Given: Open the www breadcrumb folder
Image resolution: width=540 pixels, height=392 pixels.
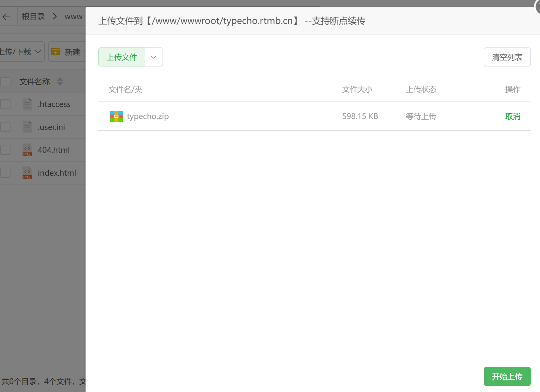Looking at the screenshot, I should (73, 17).
